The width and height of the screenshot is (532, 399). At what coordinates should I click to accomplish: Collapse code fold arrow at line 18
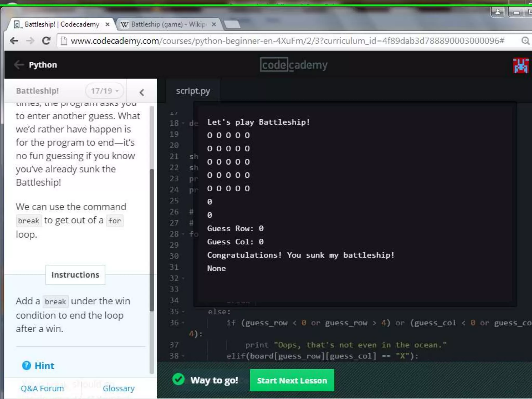click(x=183, y=123)
